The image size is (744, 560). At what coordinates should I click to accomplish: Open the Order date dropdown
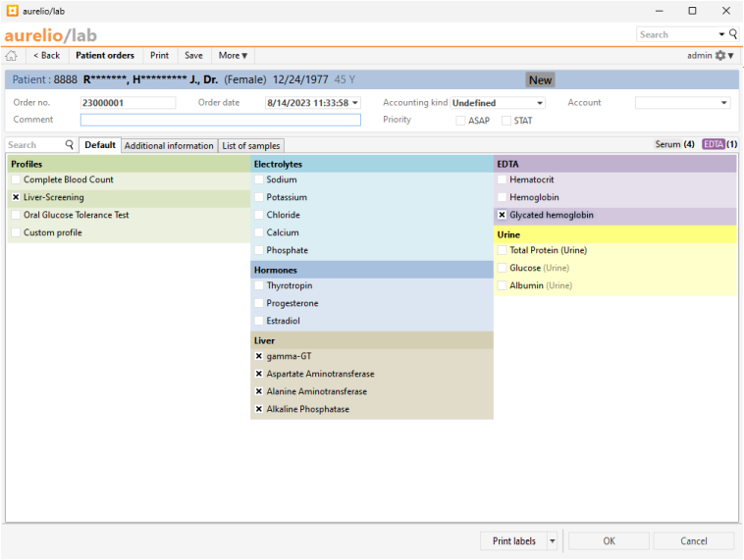pyautogui.click(x=354, y=103)
